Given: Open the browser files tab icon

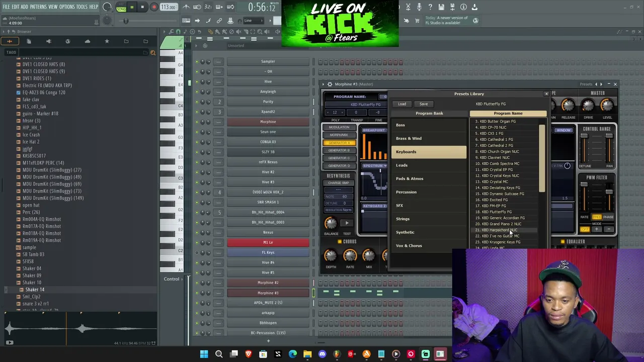Looking at the screenshot, I should point(29,41).
